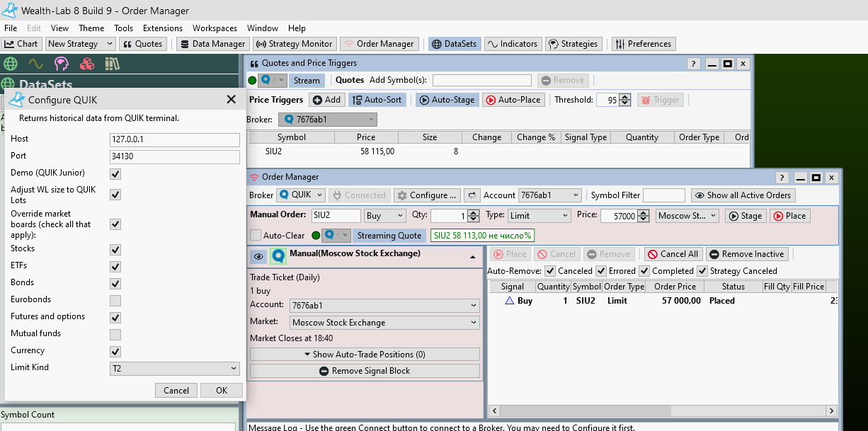868x431 pixels.
Task: Uncheck Auto-Remove Canceled checkbox
Action: pyautogui.click(x=550, y=271)
